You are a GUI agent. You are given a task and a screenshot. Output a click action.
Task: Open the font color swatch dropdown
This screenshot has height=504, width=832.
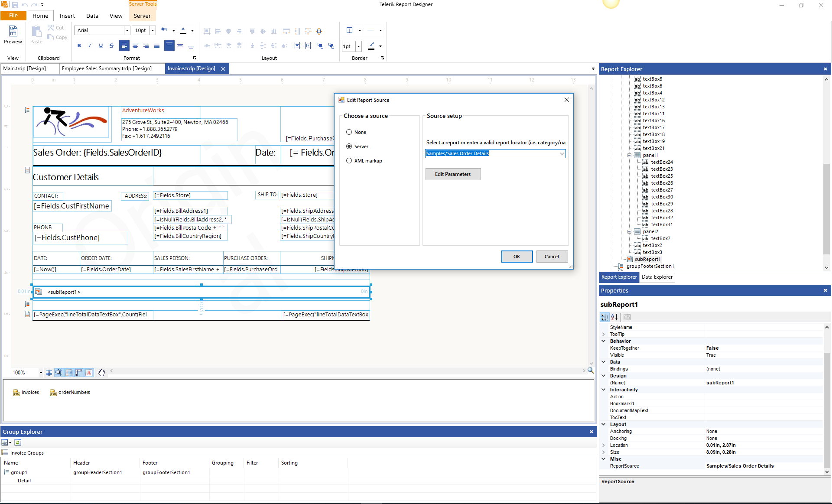tap(192, 30)
